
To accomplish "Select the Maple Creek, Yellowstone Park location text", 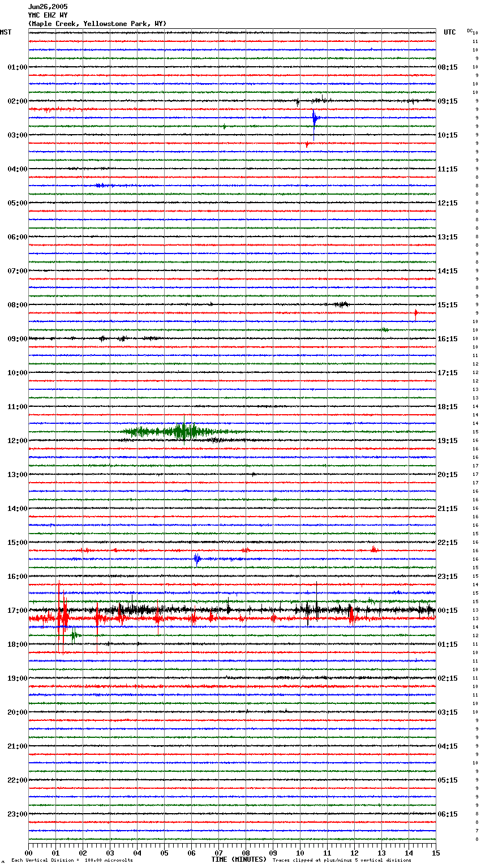I will (x=97, y=24).
